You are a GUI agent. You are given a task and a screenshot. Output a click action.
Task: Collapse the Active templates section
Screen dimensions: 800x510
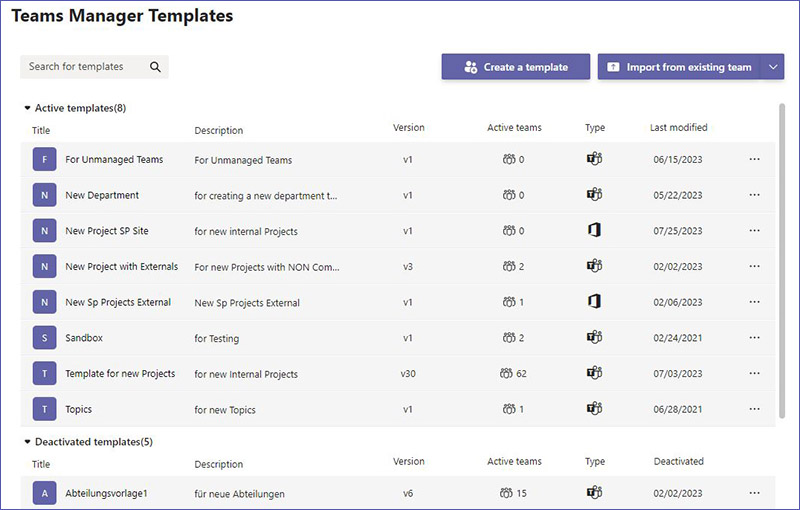click(x=28, y=108)
